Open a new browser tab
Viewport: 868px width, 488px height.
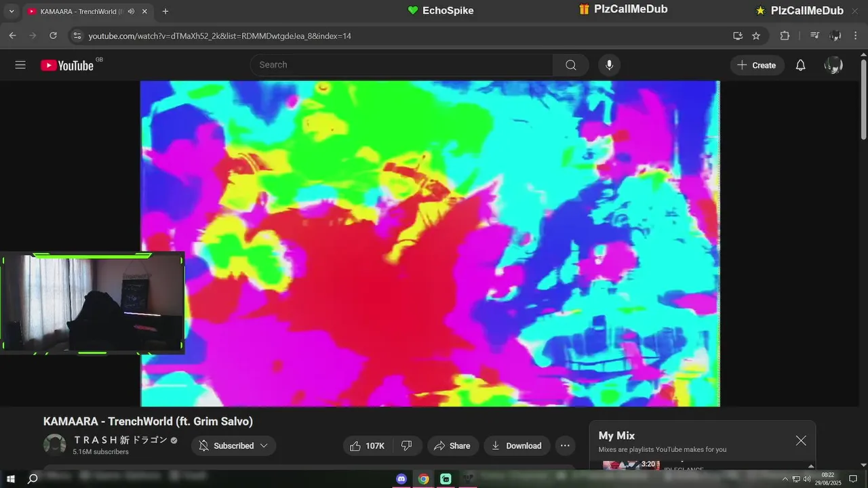coord(165,12)
